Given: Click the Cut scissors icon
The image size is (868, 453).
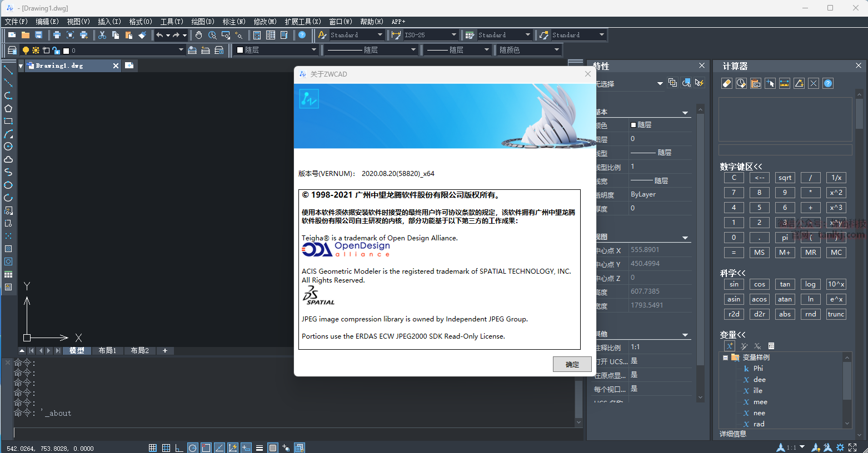Looking at the screenshot, I should pyautogui.click(x=102, y=35).
